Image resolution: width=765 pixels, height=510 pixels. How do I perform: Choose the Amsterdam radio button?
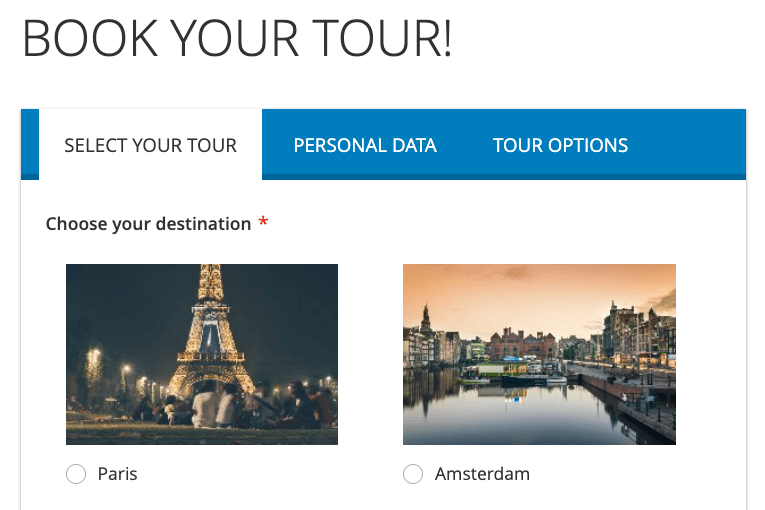[413, 474]
